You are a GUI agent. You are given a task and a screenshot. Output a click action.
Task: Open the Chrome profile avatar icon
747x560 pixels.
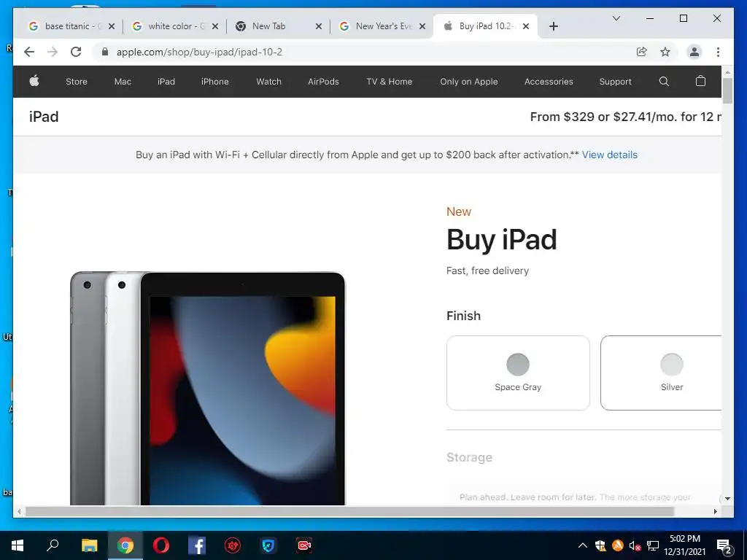point(694,52)
